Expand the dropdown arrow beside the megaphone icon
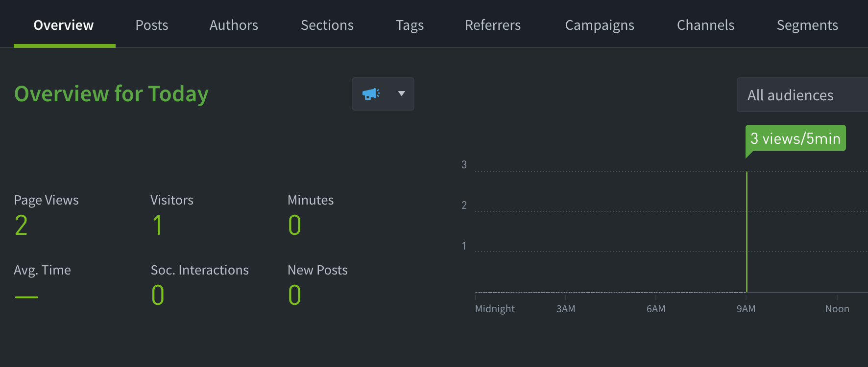Image resolution: width=868 pixels, height=367 pixels. [x=401, y=94]
